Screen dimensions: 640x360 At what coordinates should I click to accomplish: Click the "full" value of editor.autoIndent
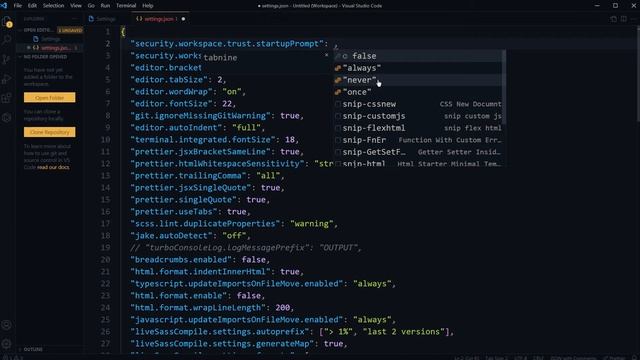[246, 128]
